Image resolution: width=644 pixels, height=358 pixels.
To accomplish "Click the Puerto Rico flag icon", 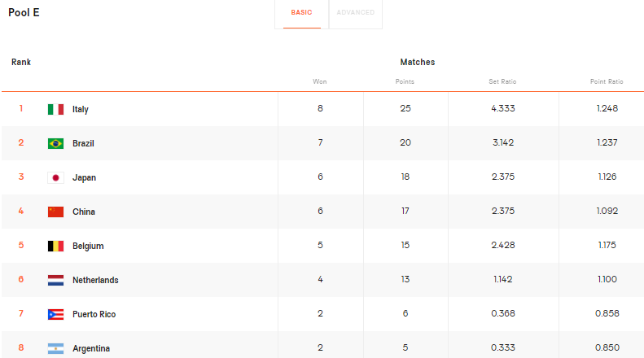I will tap(55, 314).
